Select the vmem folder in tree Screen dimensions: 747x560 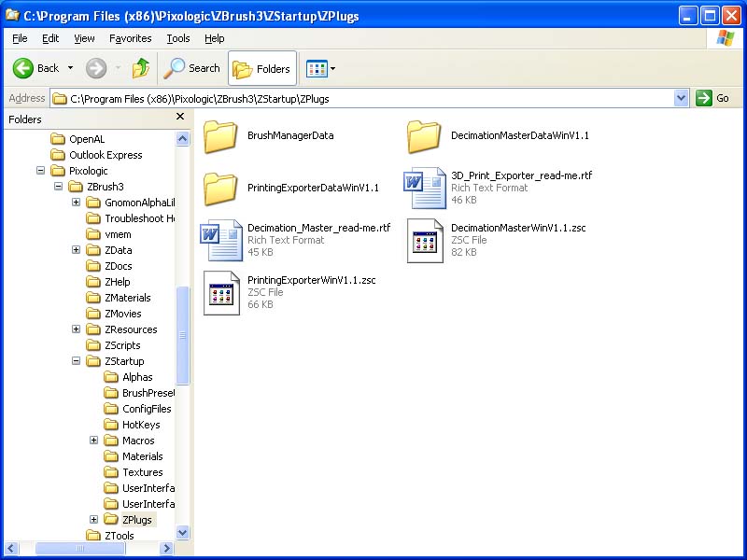(x=108, y=234)
